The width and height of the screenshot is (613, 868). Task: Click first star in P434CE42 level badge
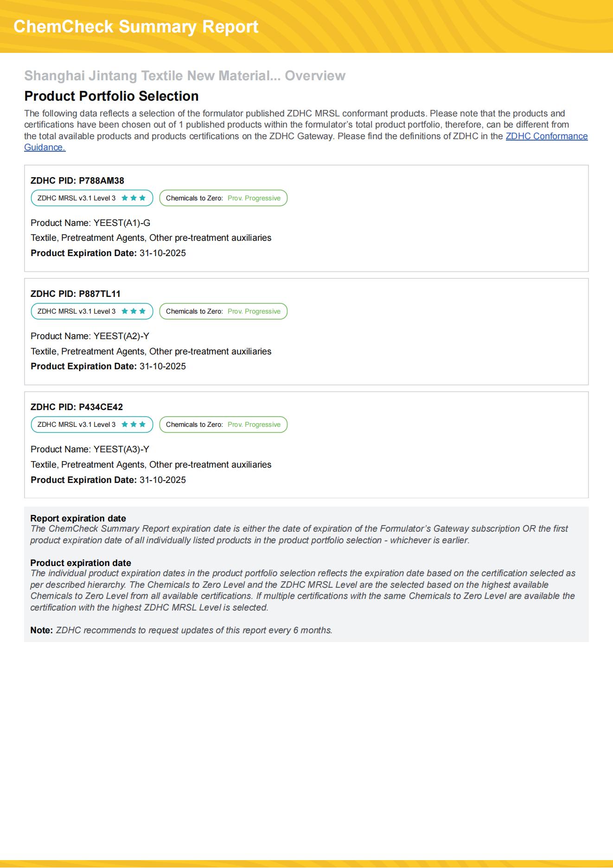(x=125, y=424)
